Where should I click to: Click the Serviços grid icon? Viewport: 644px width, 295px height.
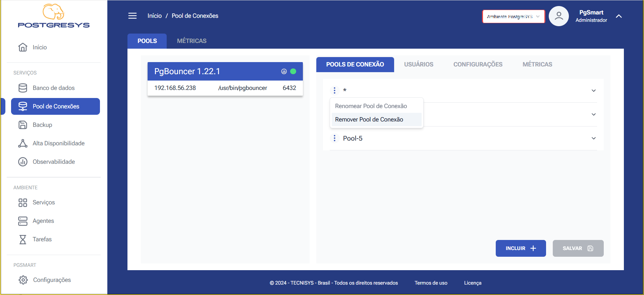click(23, 202)
